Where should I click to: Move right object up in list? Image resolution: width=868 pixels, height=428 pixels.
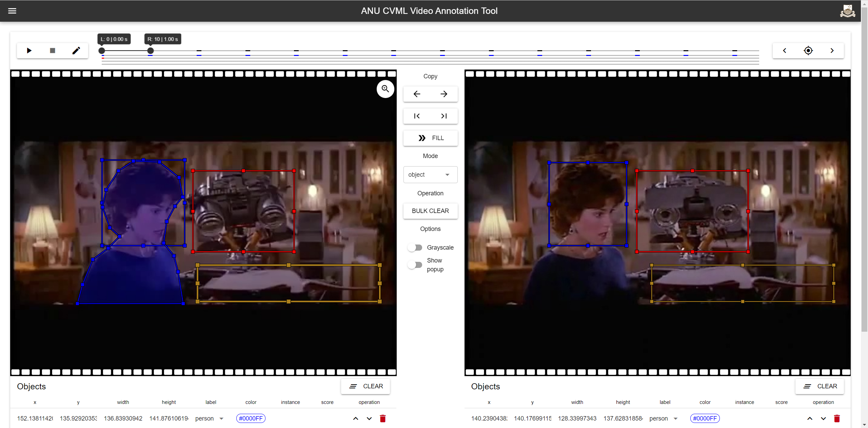tap(810, 419)
